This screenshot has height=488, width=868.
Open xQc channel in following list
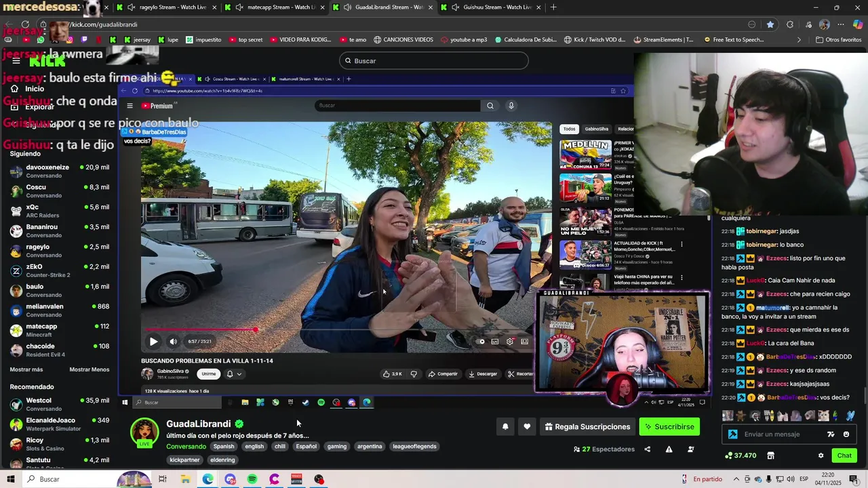click(x=59, y=211)
